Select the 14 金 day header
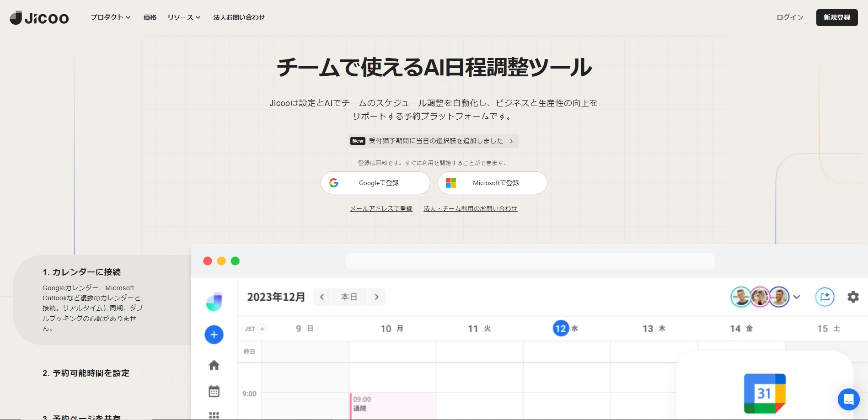Image resolution: width=868 pixels, height=420 pixels. click(x=741, y=329)
